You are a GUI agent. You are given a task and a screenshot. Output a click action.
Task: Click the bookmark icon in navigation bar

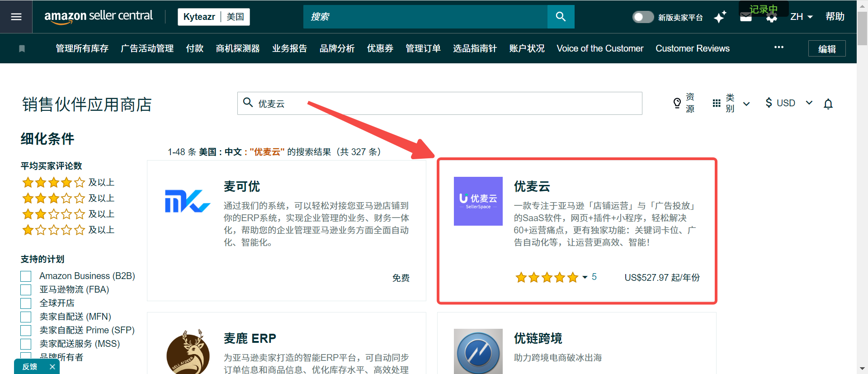pyautogui.click(x=22, y=48)
